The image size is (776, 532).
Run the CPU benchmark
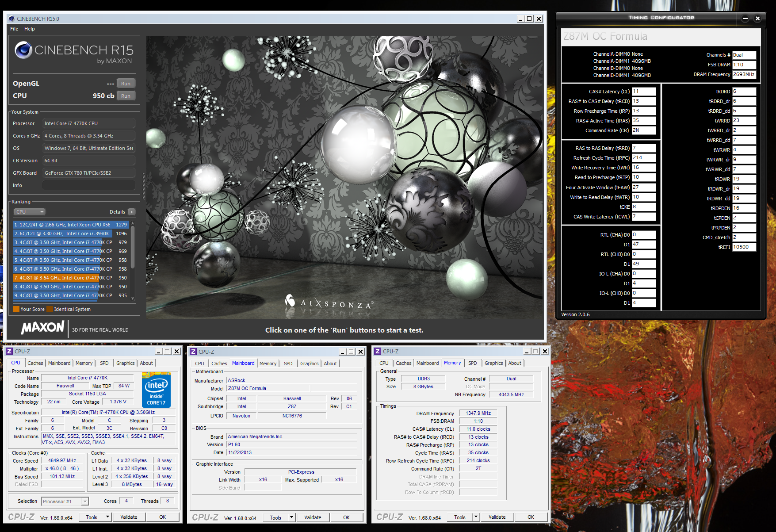pyautogui.click(x=126, y=96)
